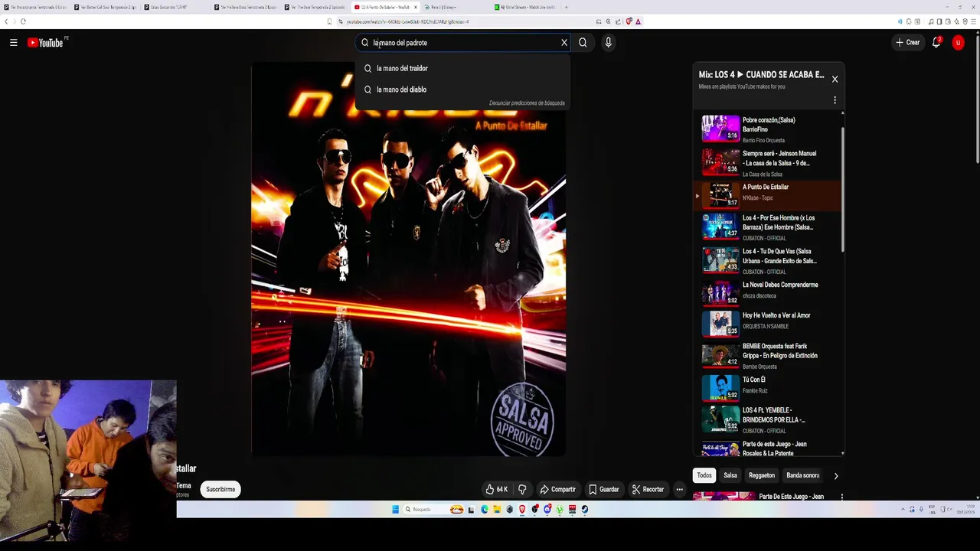980x551 pixels.
Task: Open the account avatar menu
Action: [958, 43]
